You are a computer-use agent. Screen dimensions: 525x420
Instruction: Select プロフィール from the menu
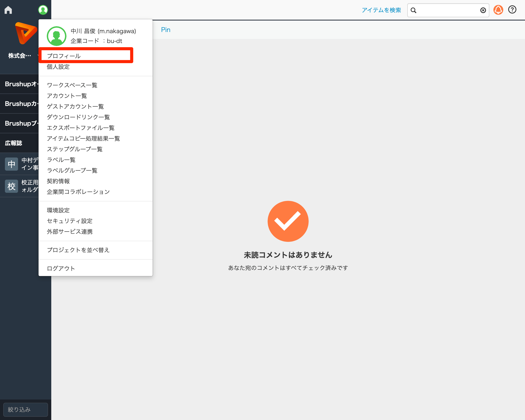tap(64, 56)
